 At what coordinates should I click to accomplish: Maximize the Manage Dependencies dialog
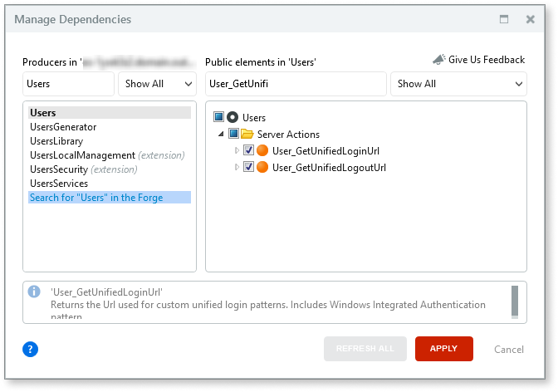click(503, 19)
